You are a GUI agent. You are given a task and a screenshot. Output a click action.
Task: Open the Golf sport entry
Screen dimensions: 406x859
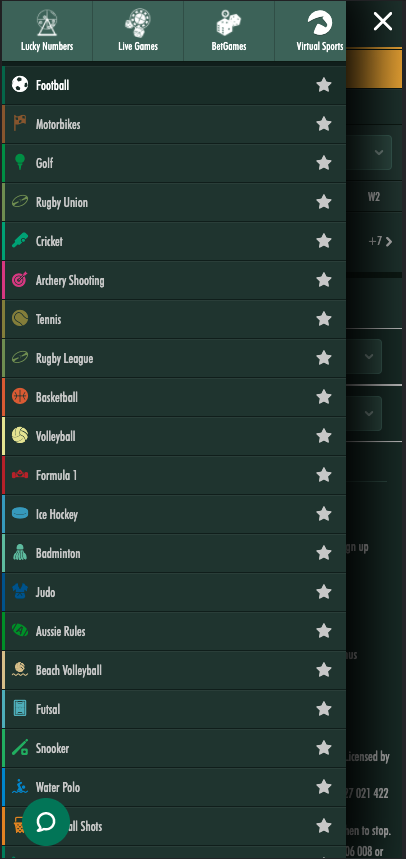174,163
